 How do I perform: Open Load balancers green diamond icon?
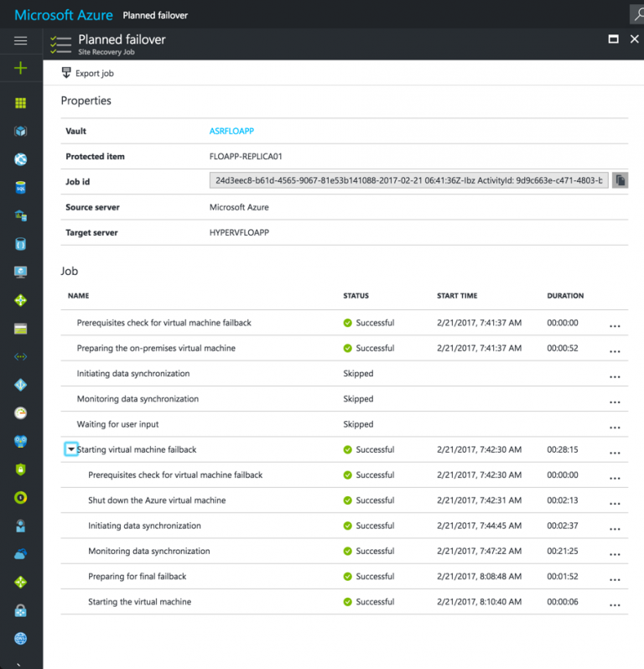click(20, 300)
